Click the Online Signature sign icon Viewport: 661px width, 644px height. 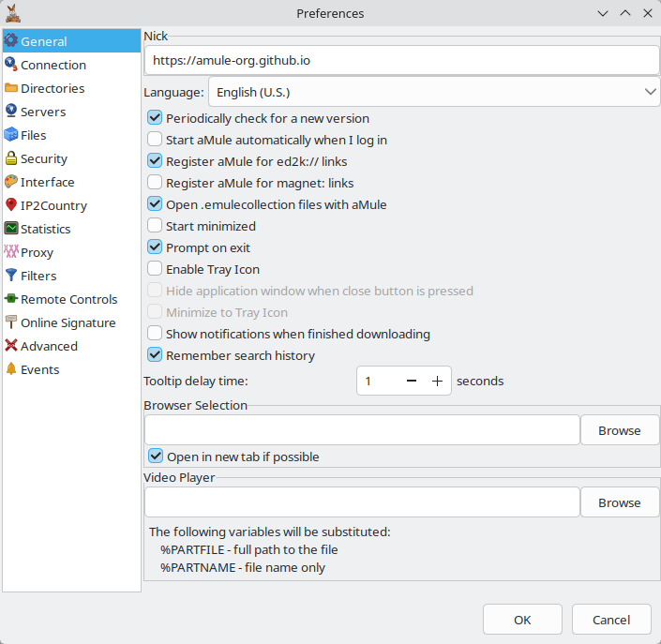pyautogui.click(x=11, y=322)
